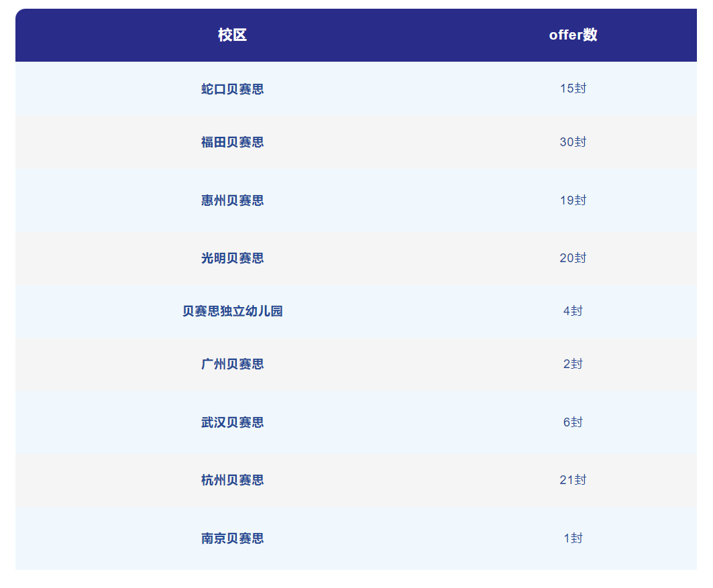Click the 4封 offer value
Image resolution: width=713 pixels, height=588 pixels.
(573, 311)
